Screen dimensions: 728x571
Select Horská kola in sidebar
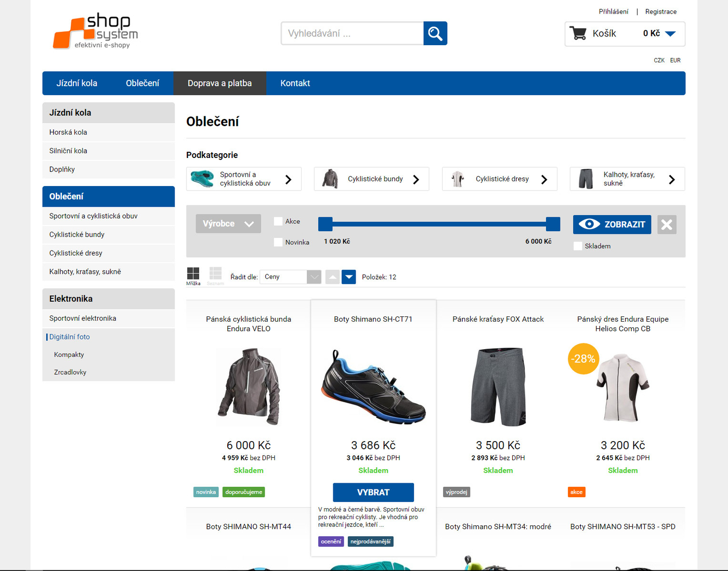[109, 132]
